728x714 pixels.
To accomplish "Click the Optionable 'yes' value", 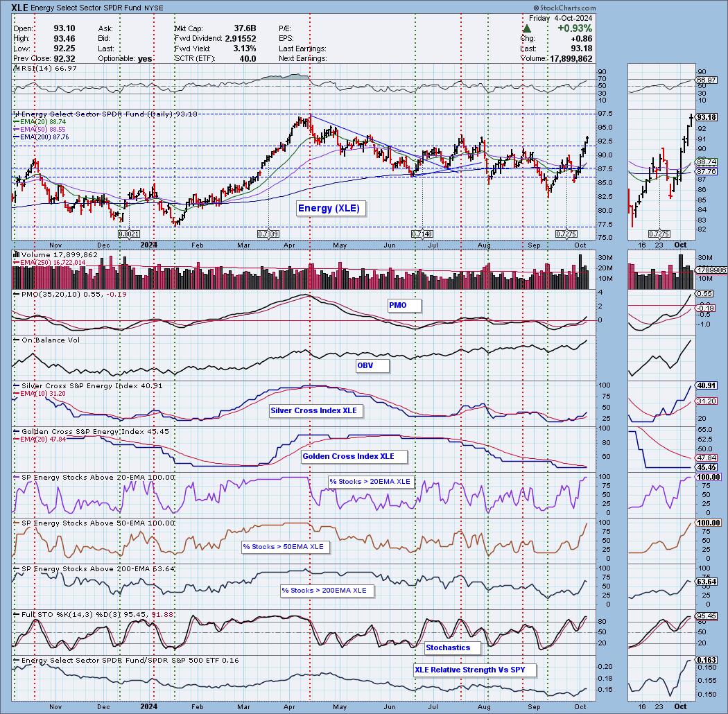I will [145, 58].
